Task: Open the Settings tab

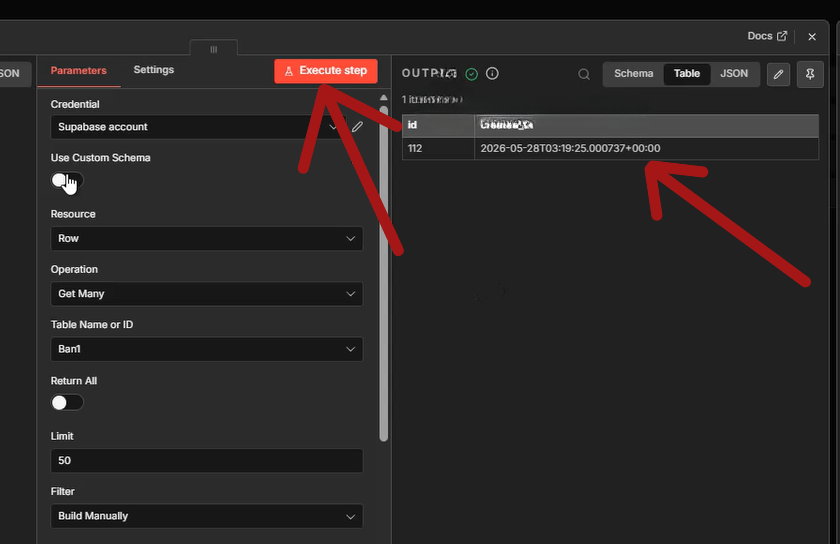Action: click(153, 70)
